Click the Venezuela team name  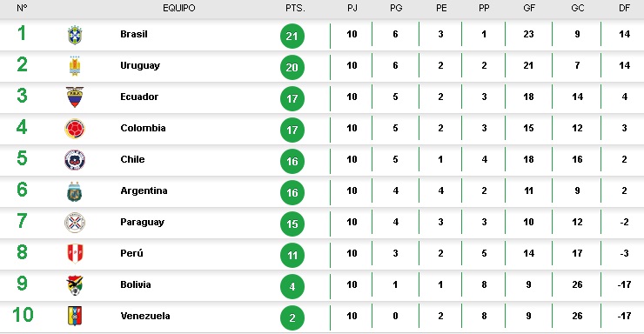(145, 316)
